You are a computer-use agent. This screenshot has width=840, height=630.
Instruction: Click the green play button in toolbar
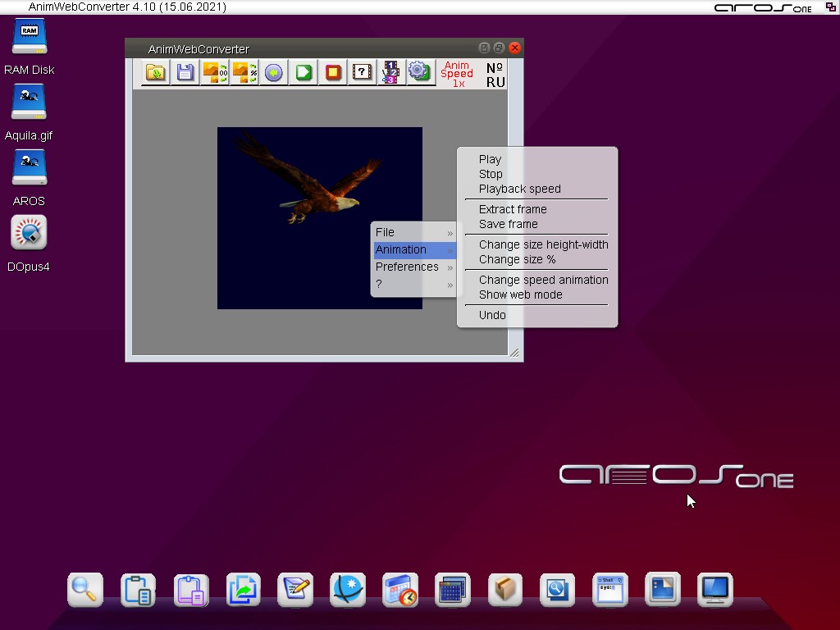tap(304, 72)
